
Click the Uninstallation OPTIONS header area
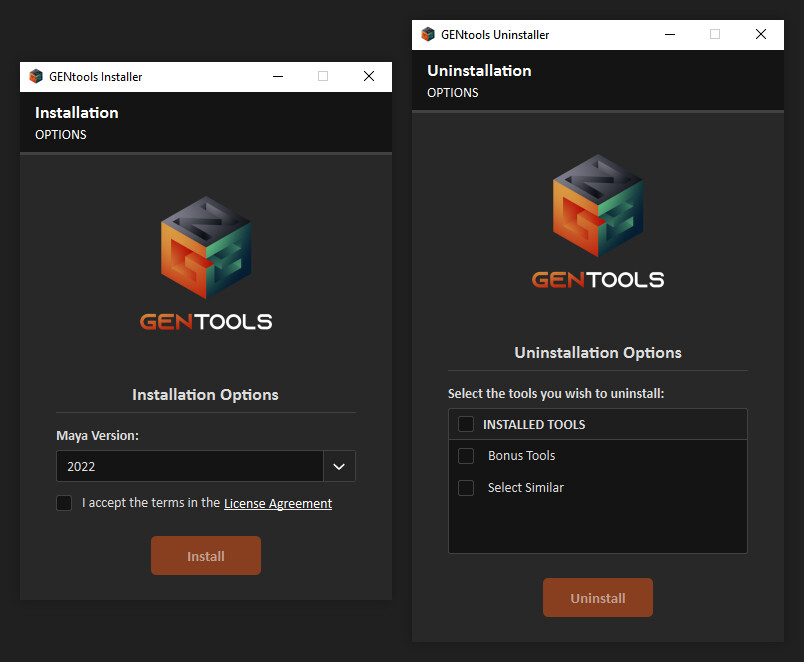(x=452, y=92)
